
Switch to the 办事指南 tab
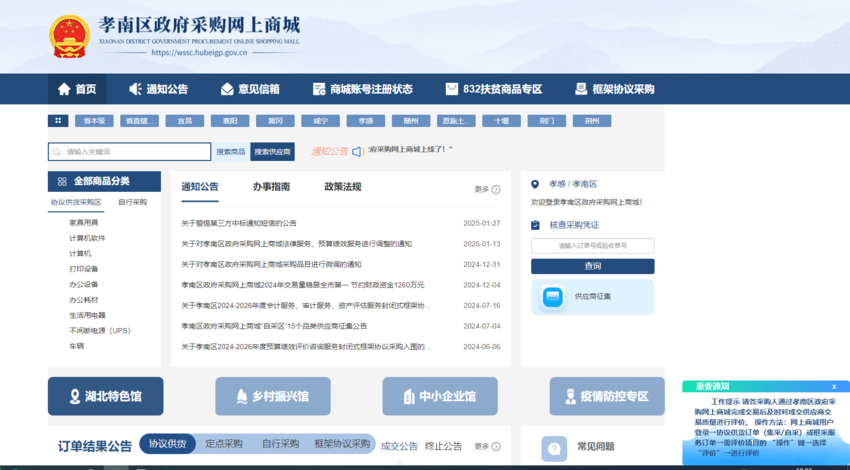coord(271,187)
